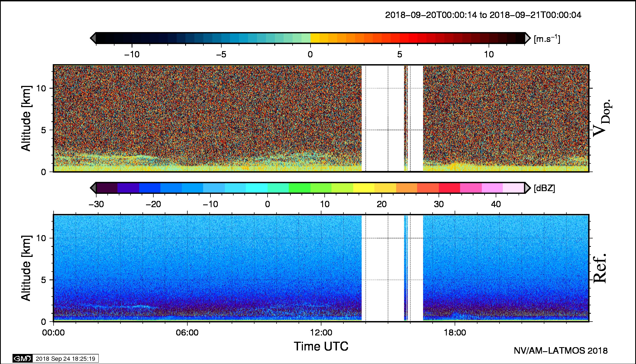Click the 06:00 time axis label
636x364 pixels.
tap(187, 332)
